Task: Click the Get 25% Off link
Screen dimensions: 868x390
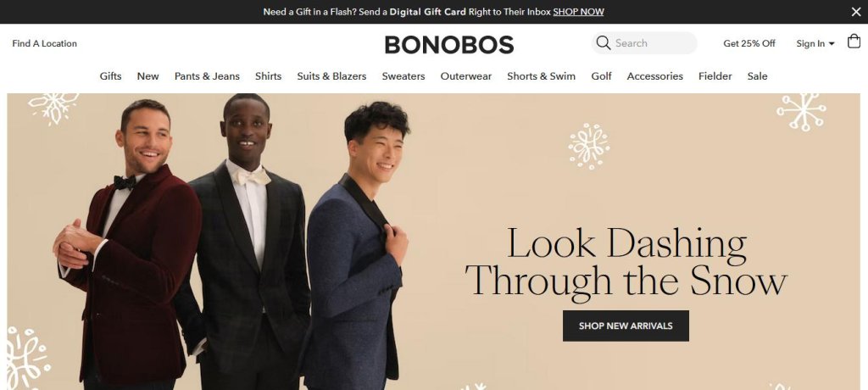Action: pos(749,43)
